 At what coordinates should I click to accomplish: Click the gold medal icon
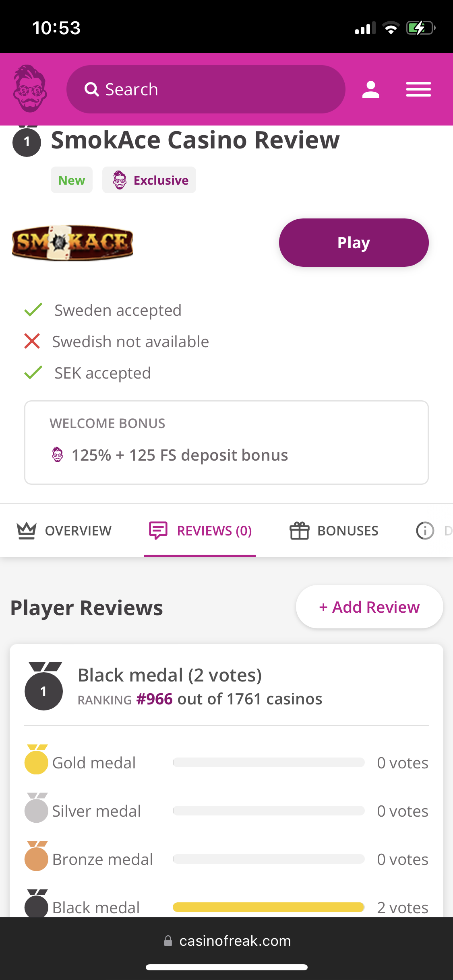[x=36, y=760]
